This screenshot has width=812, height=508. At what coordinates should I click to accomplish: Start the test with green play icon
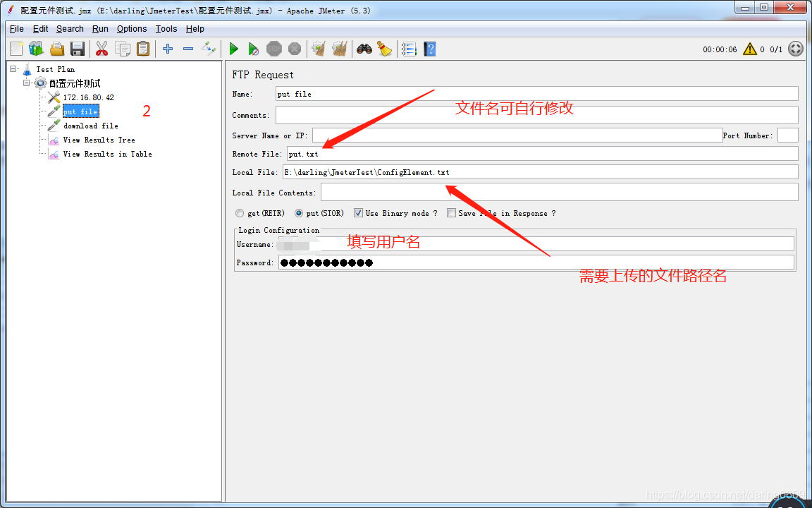coord(233,49)
